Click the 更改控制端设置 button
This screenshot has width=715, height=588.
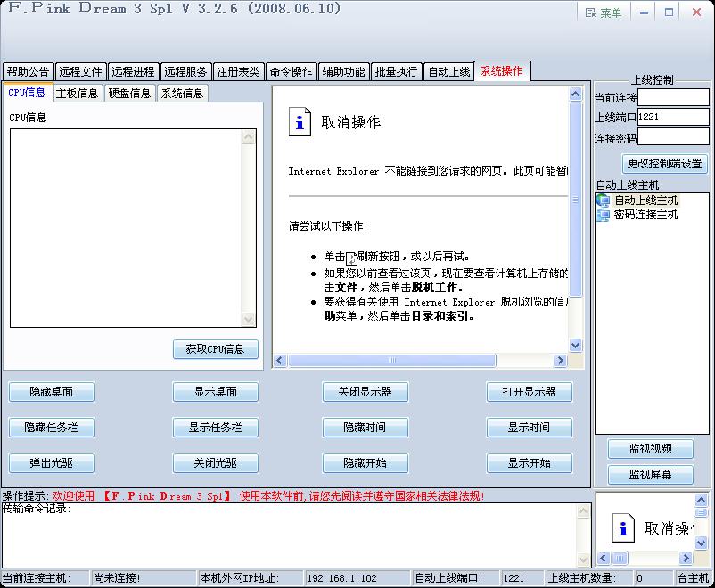click(x=665, y=164)
